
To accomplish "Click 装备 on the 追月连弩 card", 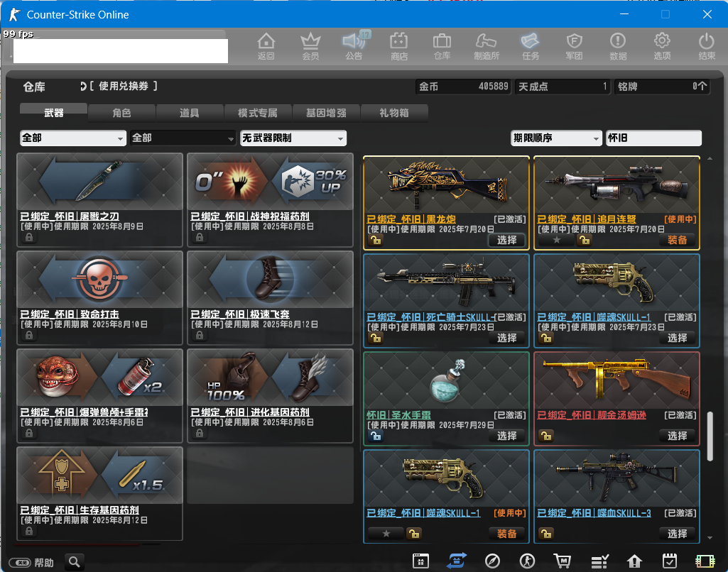I will (677, 240).
